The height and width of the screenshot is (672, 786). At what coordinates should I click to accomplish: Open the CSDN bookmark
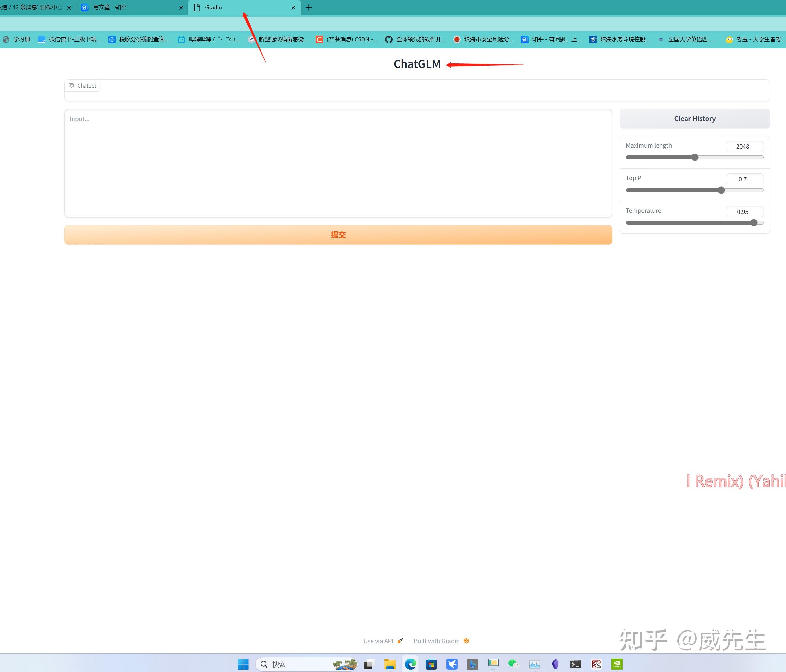click(347, 39)
